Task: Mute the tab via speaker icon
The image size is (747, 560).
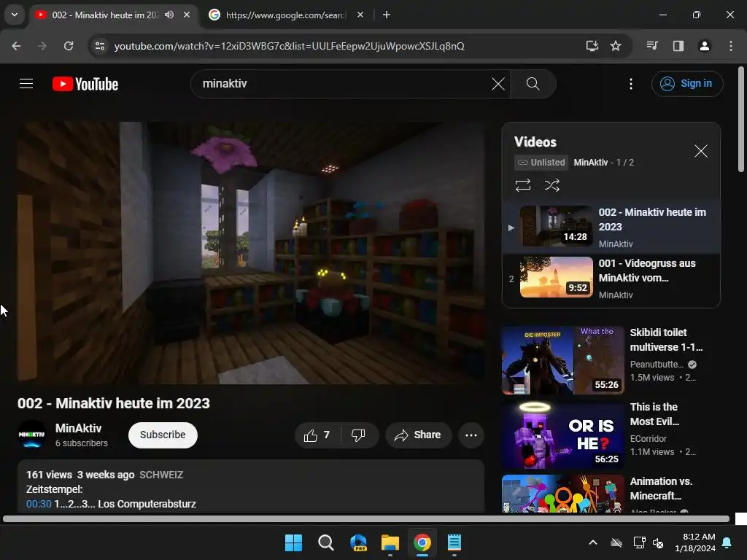Action: (x=169, y=15)
